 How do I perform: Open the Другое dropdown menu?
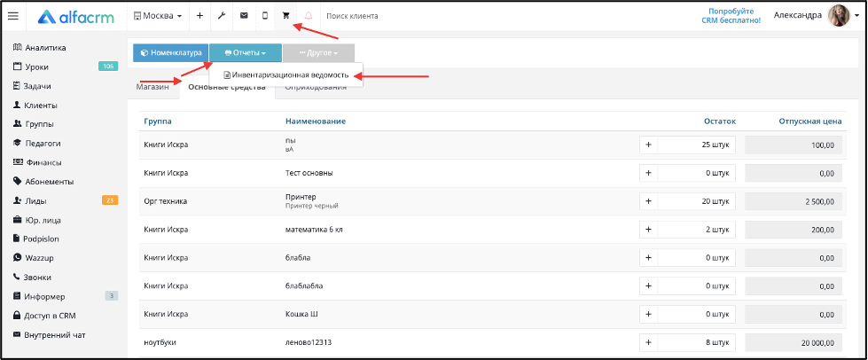[x=318, y=53]
